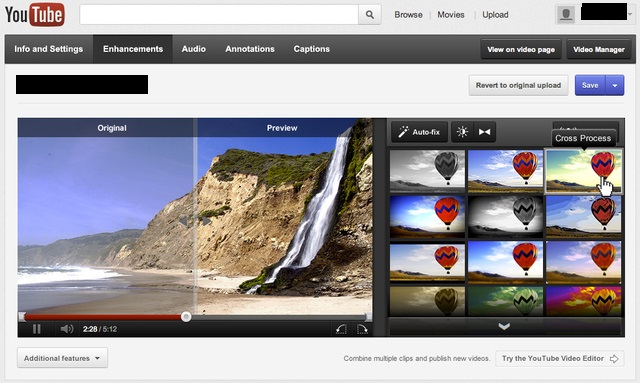Show more filters with the down chevron
This screenshot has width=640, height=383.
pos(504,326)
